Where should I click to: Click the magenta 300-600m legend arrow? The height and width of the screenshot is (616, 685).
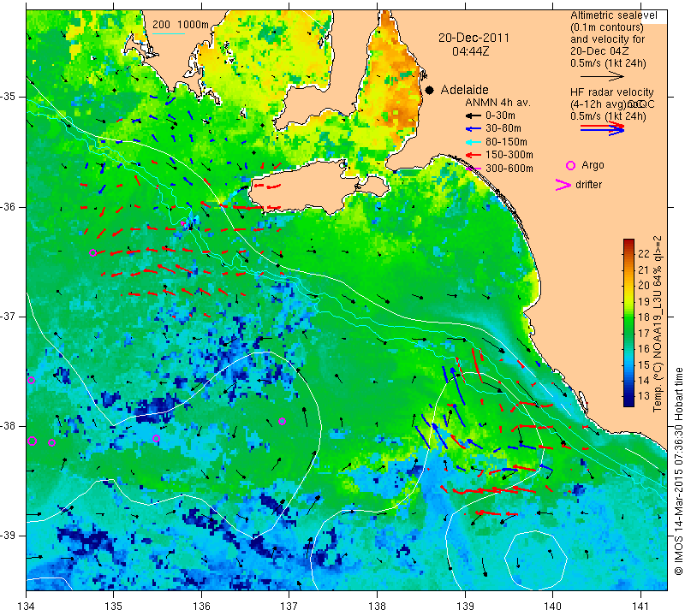(x=474, y=168)
